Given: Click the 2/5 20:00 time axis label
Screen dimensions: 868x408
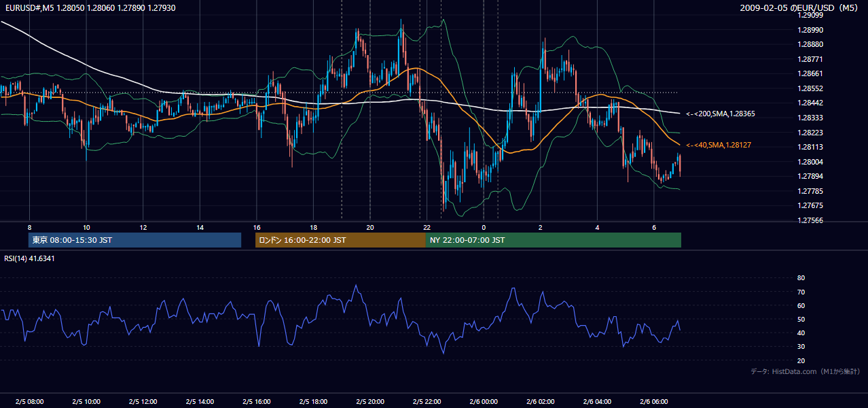Looking at the screenshot, I should (370, 402).
